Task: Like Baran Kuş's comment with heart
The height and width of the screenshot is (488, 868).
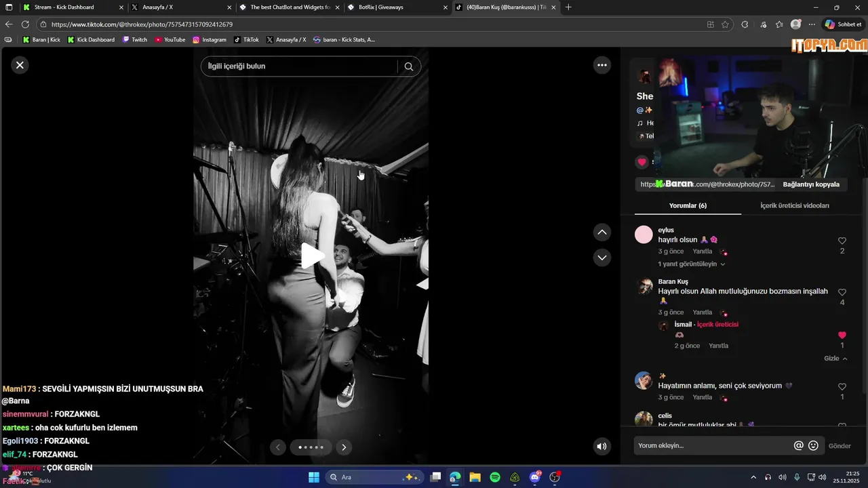Action: [x=842, y=292]
